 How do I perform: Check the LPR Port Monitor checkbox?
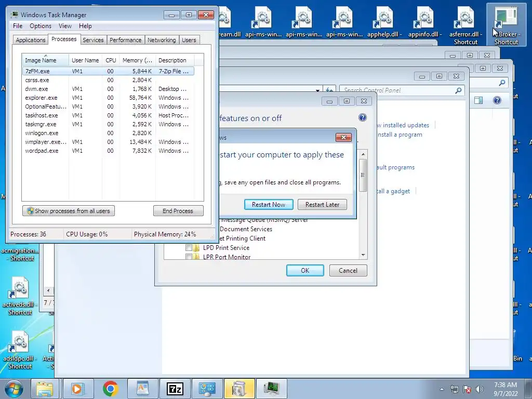[x=189, y=257]
